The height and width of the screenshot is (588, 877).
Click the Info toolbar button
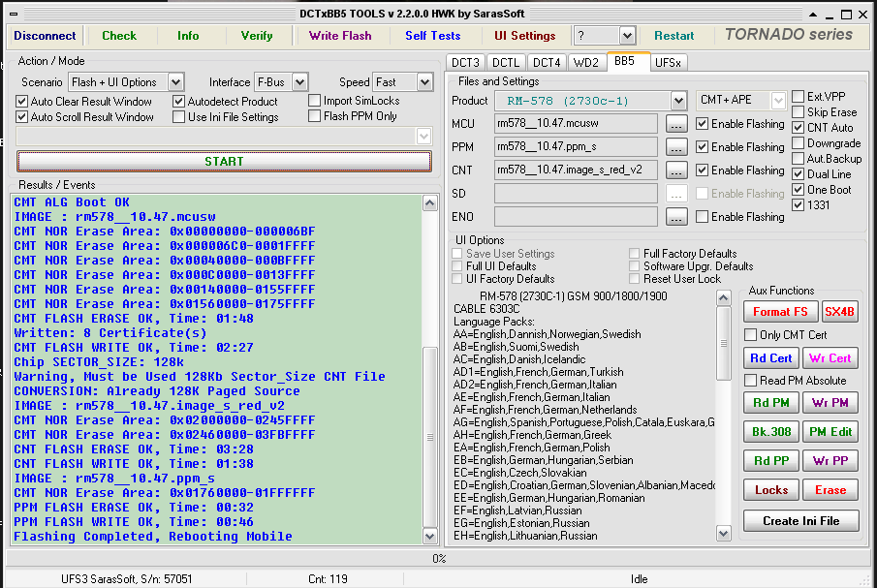[188, 36]
